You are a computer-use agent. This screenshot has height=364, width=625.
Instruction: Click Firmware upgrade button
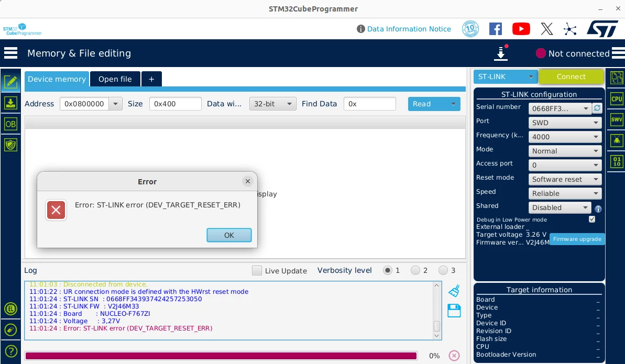coord(577,239)
